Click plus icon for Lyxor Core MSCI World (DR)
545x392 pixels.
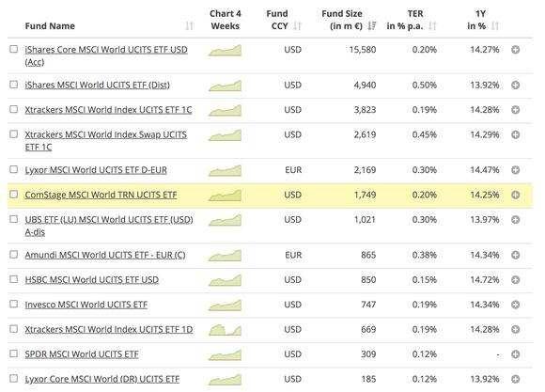tap(516, 379)
